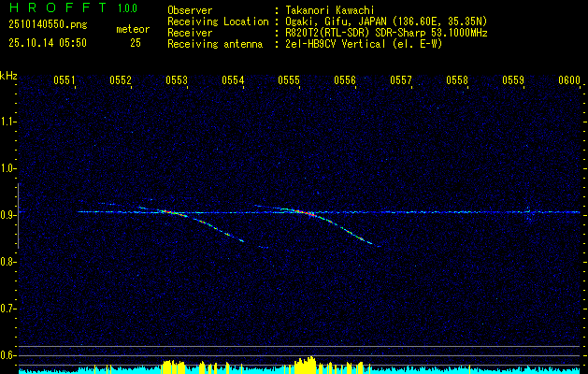Click the 0555 time marker
Screen dimensions: 588x374
289,80
